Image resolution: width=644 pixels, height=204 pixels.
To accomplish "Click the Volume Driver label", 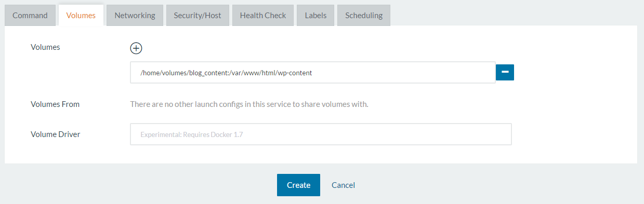I will click(x=55, y=134).
